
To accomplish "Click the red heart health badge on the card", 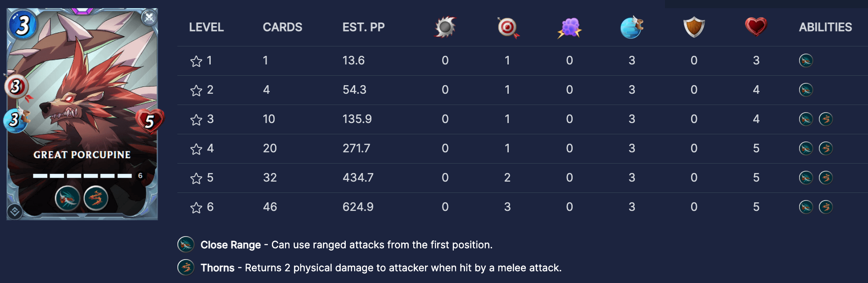I will tap(149, 120).
